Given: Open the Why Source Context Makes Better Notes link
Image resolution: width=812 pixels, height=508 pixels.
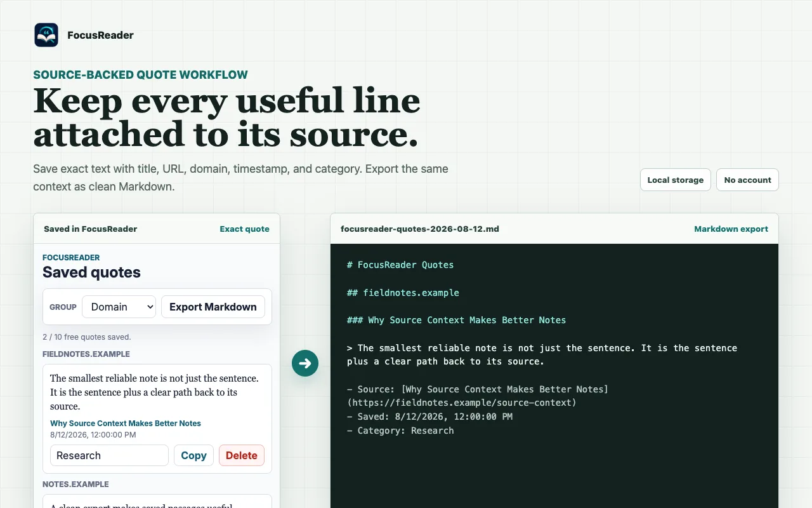Looking at the screenshot, I should point(126,424).
